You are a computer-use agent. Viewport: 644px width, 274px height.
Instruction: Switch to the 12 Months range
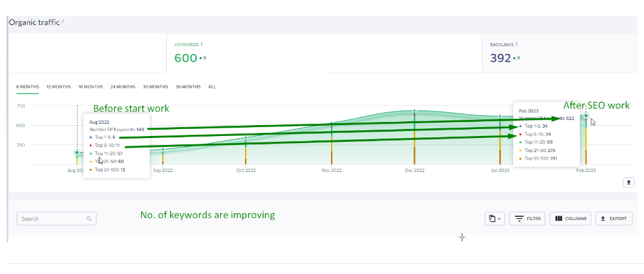pos(58,87)
